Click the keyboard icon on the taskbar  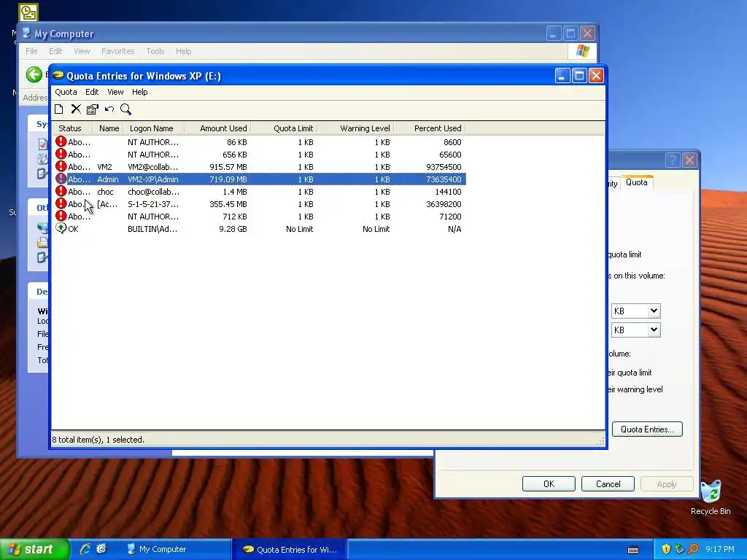coord(633,550)
